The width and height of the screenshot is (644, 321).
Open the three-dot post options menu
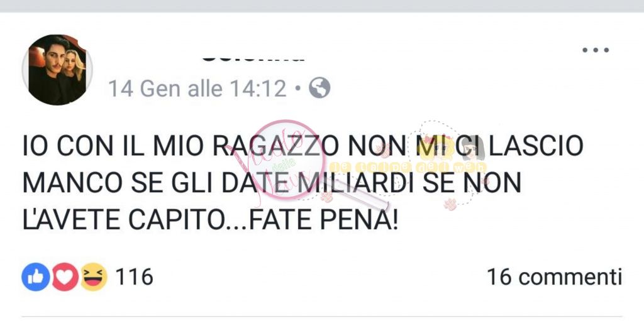click(x=596, y=50)
